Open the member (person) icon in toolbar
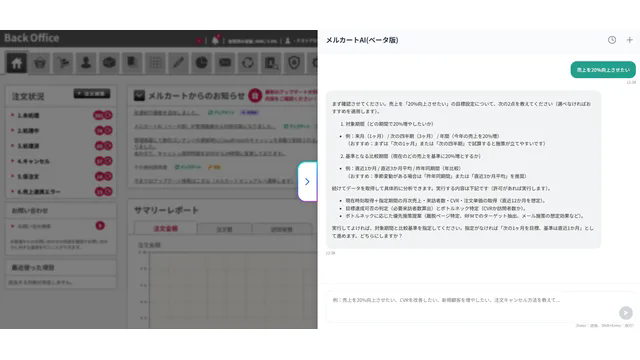Screen dimensions: 640x360 pyautogui.click(x=86, y=63)
